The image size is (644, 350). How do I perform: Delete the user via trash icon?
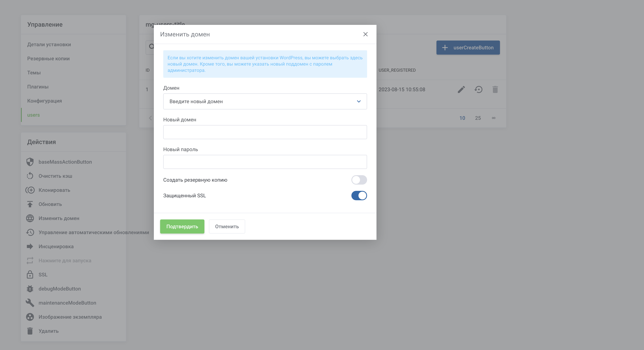click(495, 89)
